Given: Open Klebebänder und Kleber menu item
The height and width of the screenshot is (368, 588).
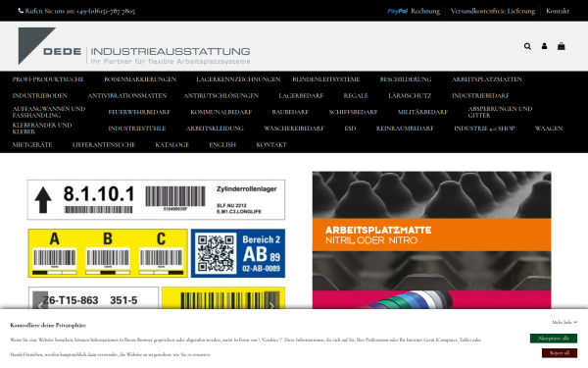Looking at the screenshot, I should [x=42, y=129].
